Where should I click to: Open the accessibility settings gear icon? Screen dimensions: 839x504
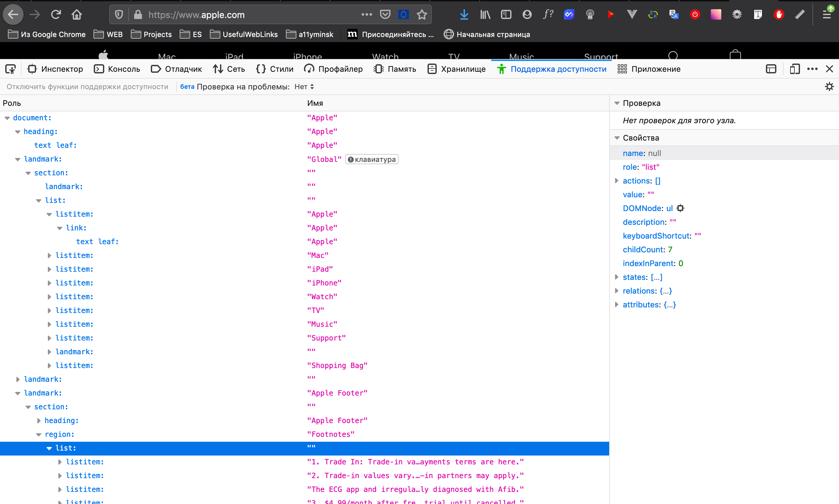coord(829,87)
